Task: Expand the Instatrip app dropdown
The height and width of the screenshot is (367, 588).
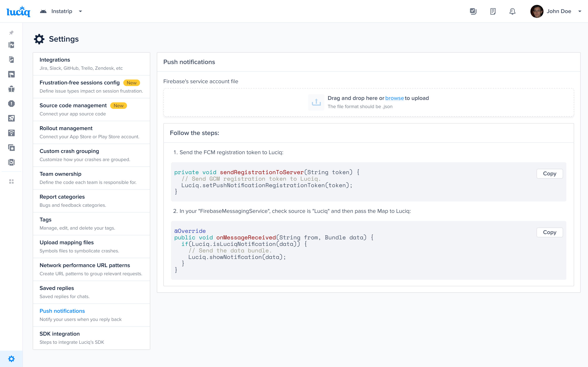Action: point(80,11)
